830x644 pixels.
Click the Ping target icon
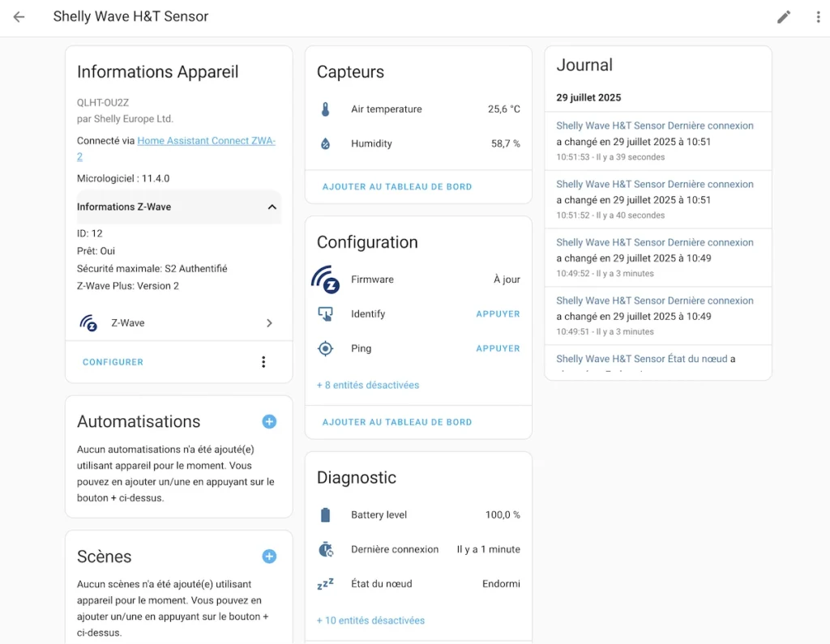click(x=325, y=348)
